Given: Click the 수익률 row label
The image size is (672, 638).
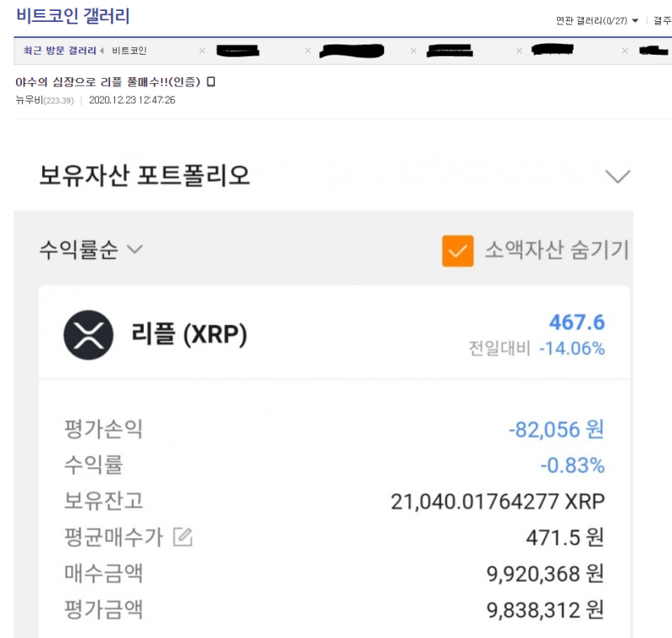Looking at the screenshot, I should (x=93, y=465).
